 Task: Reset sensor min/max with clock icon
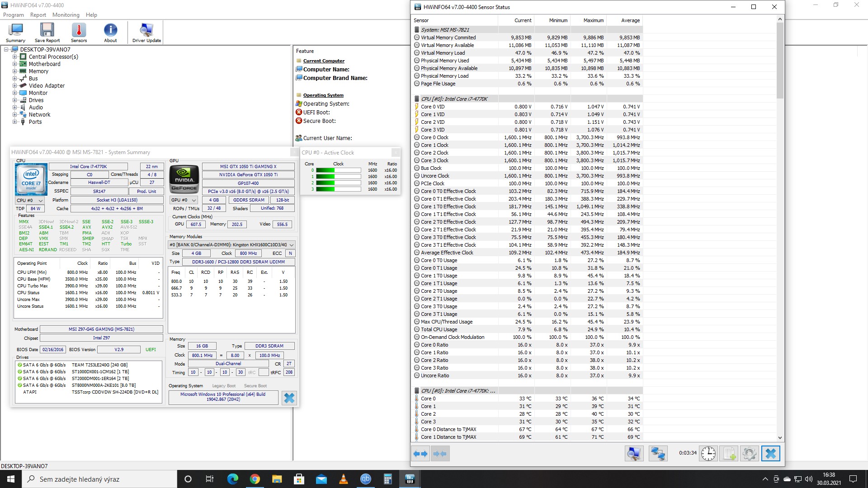pos(708,454)
